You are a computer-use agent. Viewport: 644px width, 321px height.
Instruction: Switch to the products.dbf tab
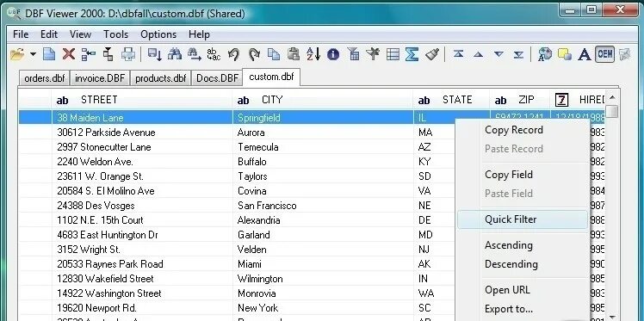pos(161,78)
